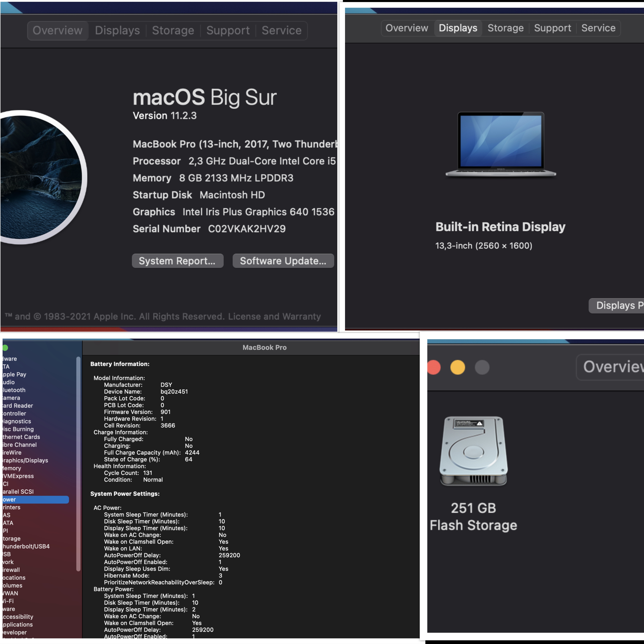Click Built-in Retina Display heading
Screen dimensions: 644x644
pyautogui.click(x=500, y=227)
